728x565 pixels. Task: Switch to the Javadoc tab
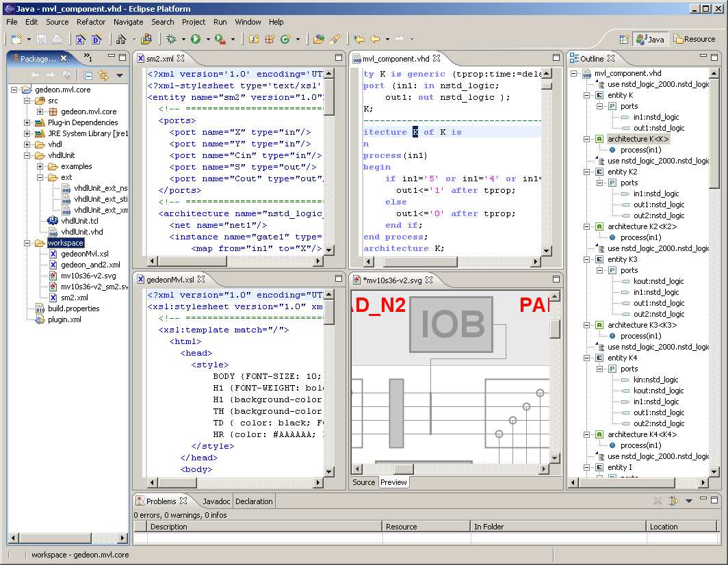click(x=216, y=501)
